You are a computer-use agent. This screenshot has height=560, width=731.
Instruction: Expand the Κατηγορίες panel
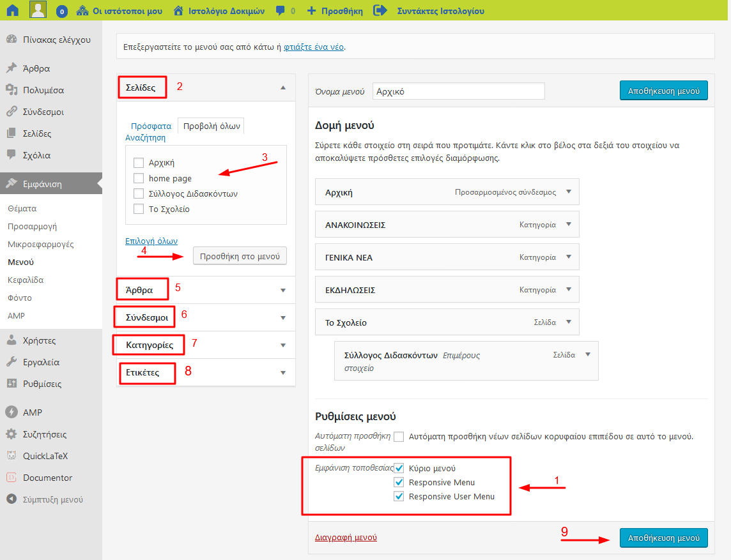coord(283,345)
